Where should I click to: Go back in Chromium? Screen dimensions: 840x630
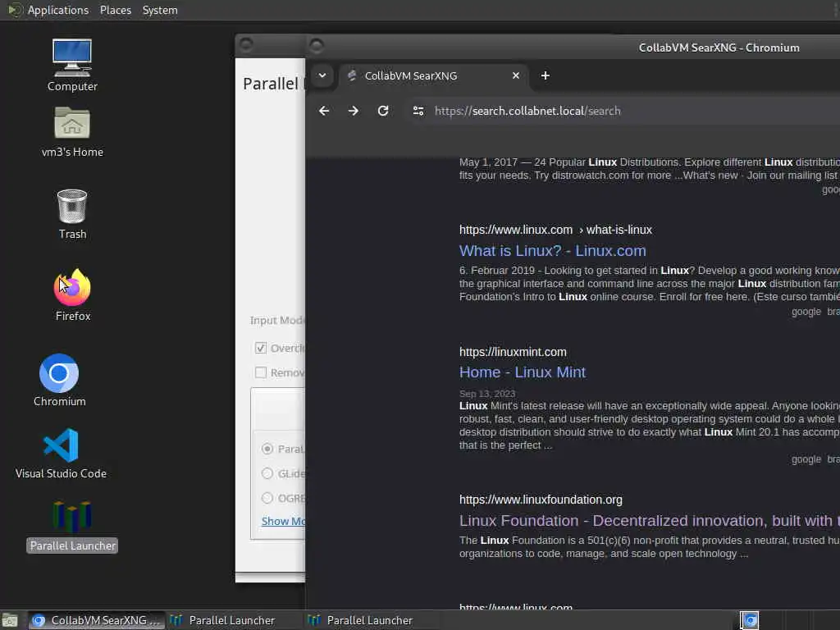(x=324, y=111)
